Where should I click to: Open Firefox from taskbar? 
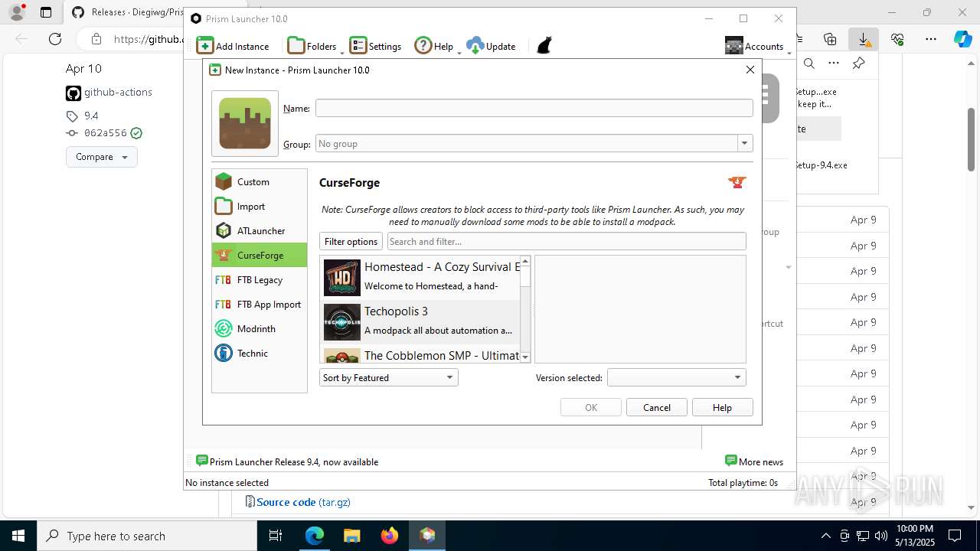pos(389,536)
